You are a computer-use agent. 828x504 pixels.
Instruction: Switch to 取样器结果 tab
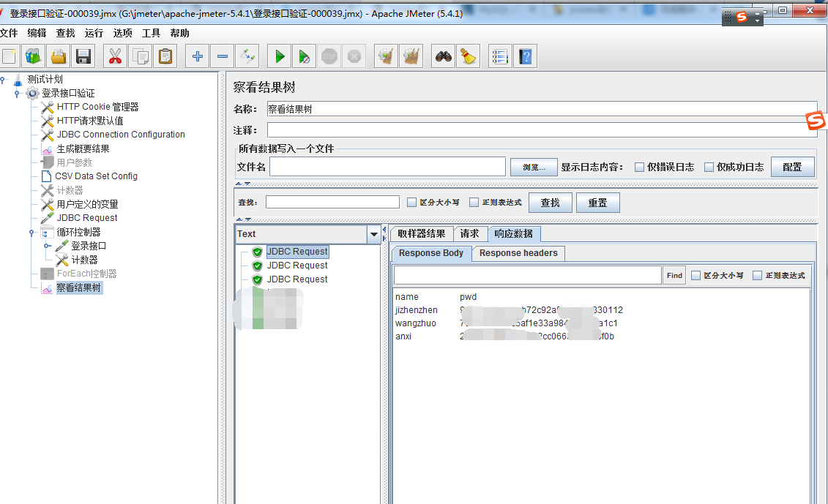[x=422, y=234]
